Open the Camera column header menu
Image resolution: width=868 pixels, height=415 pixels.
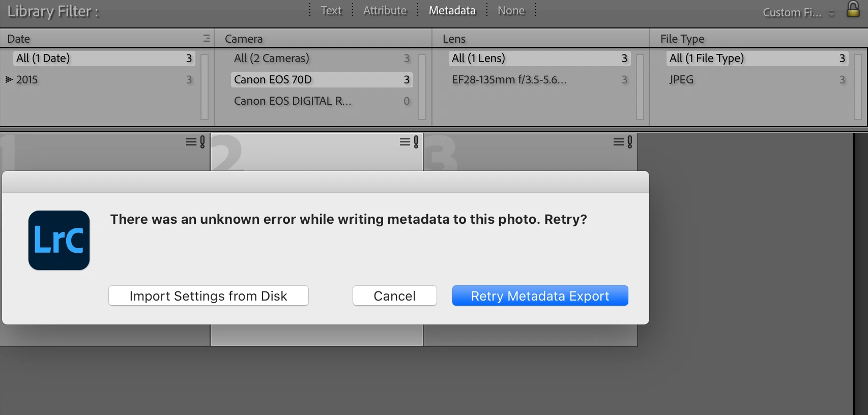coord(244,39)
